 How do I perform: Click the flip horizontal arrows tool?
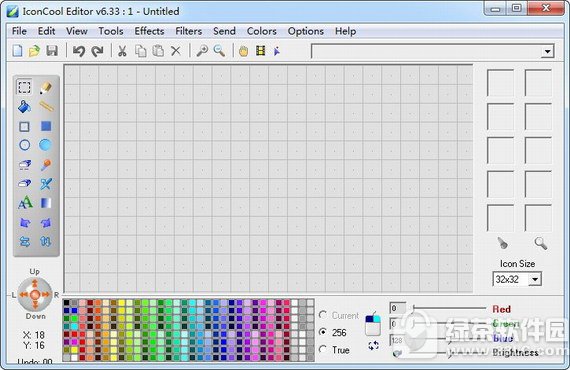pos(25,241)
